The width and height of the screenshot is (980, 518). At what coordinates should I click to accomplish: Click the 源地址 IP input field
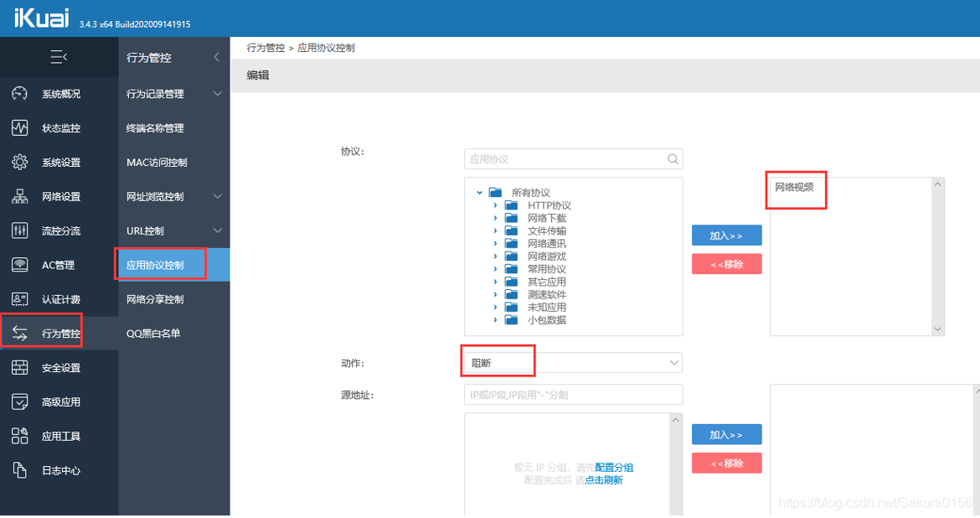573,395
